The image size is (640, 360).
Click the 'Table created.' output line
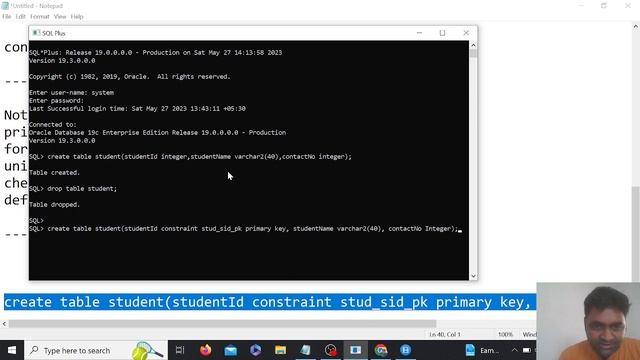pos(54,173)
